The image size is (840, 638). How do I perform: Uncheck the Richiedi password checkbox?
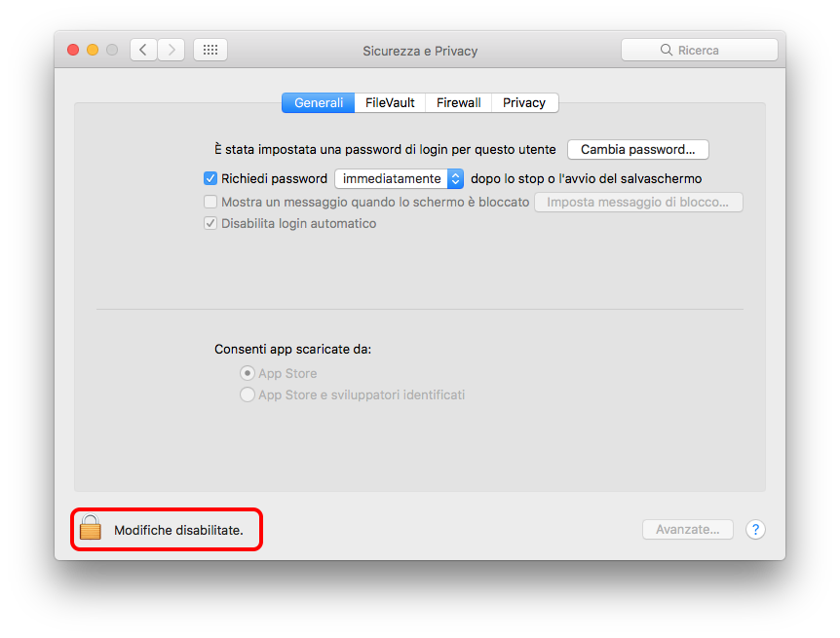click(x=210, y=179)
